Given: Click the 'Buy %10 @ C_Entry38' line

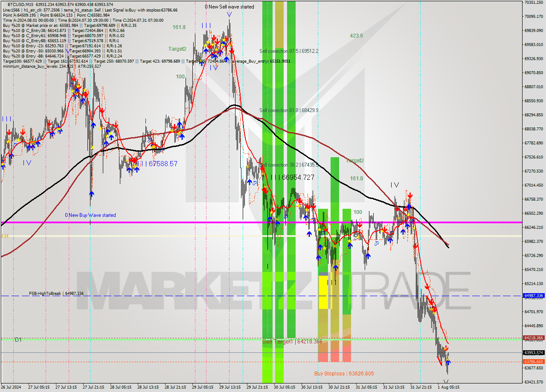Looking at the screenshot, I should [64, 31].
